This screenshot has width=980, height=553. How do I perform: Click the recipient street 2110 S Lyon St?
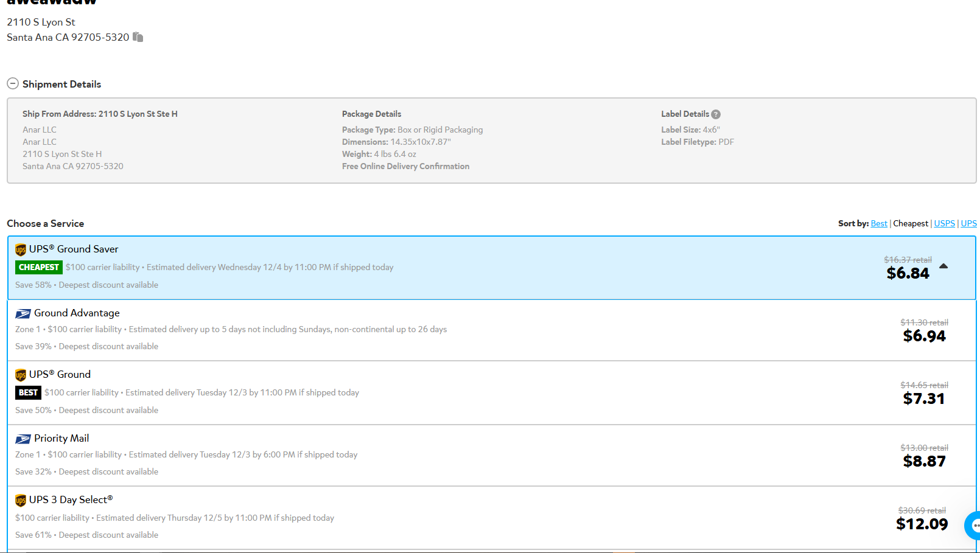tap(41, 22)
